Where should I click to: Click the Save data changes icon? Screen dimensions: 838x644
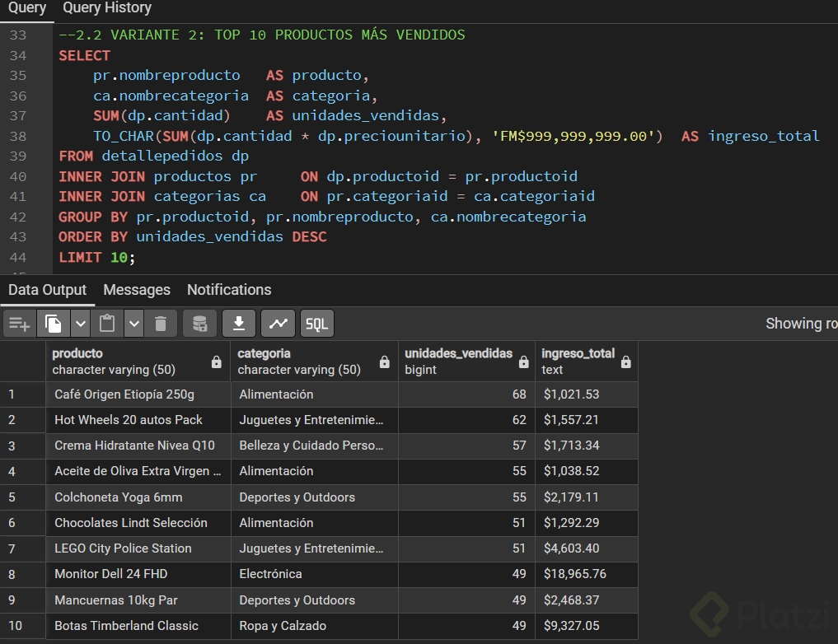click(199, 324)
